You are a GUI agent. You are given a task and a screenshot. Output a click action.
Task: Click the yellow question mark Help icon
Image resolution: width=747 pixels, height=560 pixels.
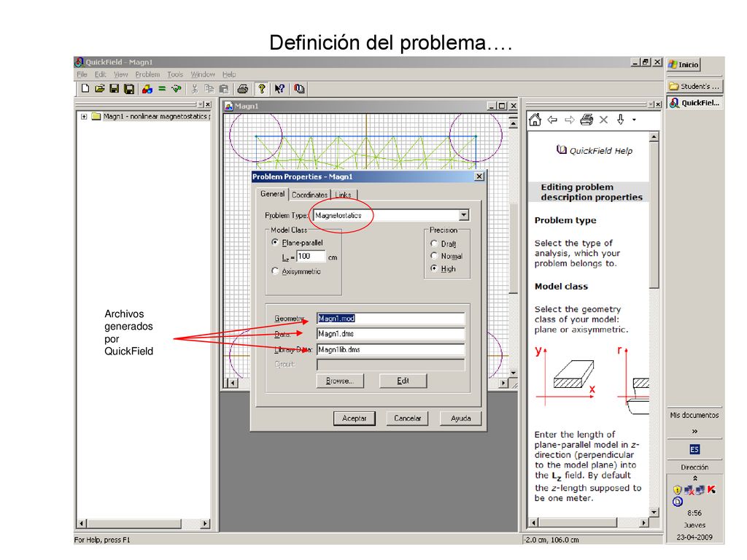(261, 88)
